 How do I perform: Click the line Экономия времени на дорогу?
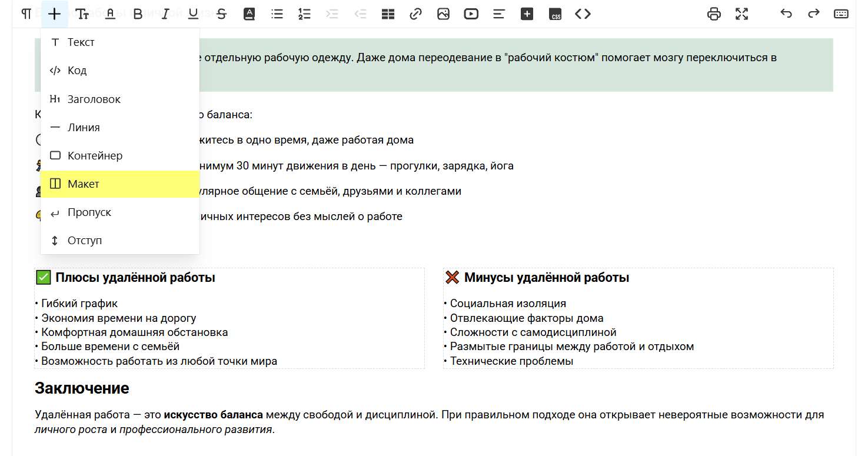pos(116,318)
